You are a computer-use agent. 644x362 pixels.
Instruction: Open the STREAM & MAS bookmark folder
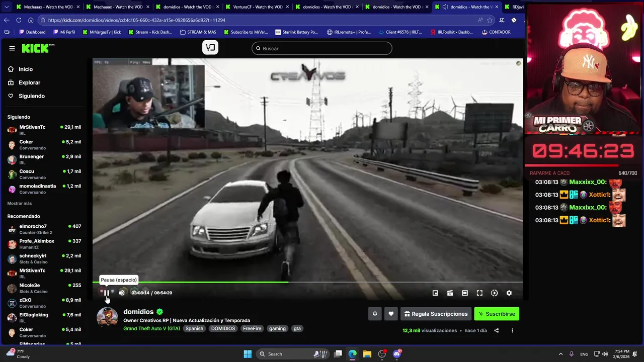coord(198,32)
